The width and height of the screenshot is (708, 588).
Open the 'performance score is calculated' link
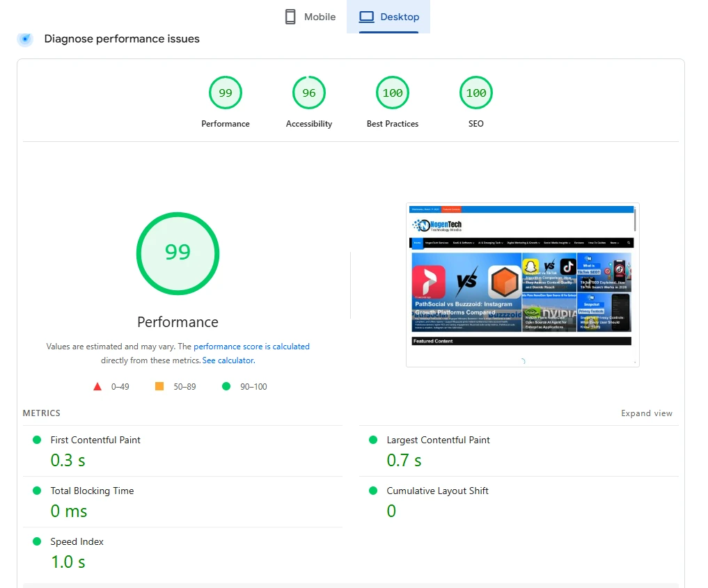pos(251,347)
